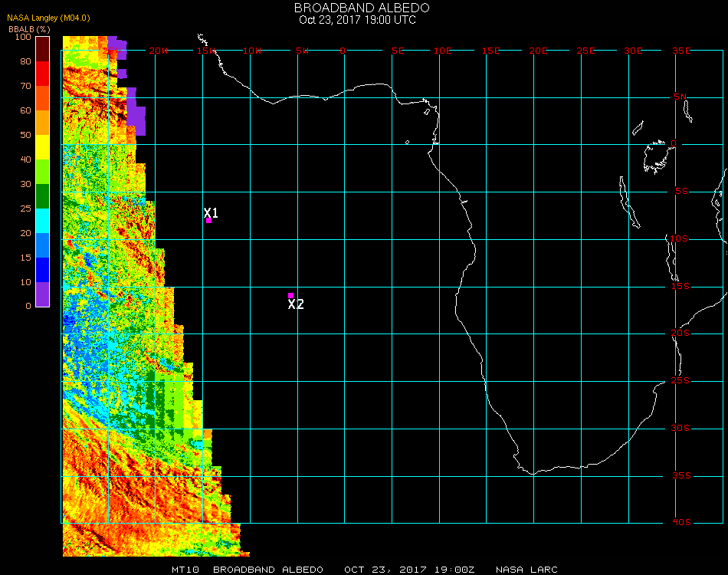Screen dimensions: 728x575
Task: Click the X2 text label
Action: click(x=296, y=304)
